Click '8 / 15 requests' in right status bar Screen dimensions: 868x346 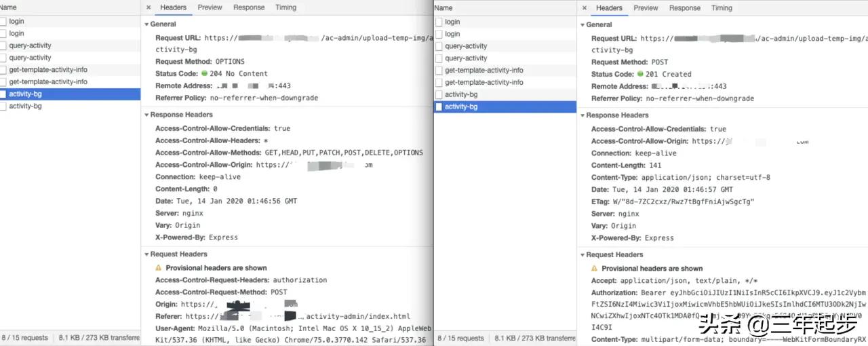pyautogui.click(x=461, y=338)
